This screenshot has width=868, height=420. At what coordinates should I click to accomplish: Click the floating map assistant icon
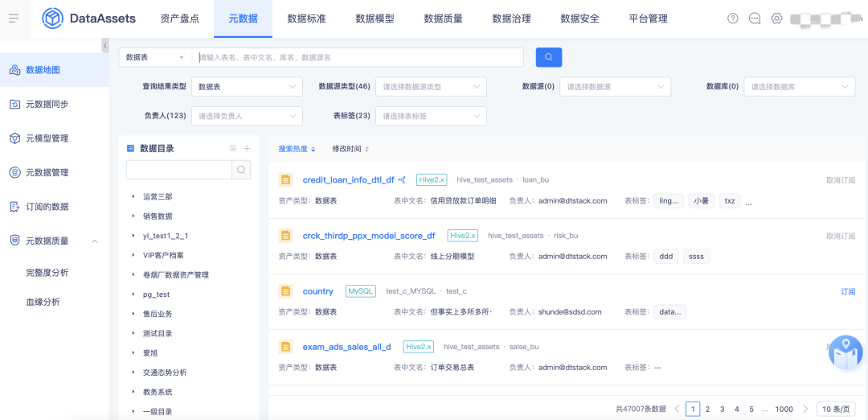pos(845,353)
